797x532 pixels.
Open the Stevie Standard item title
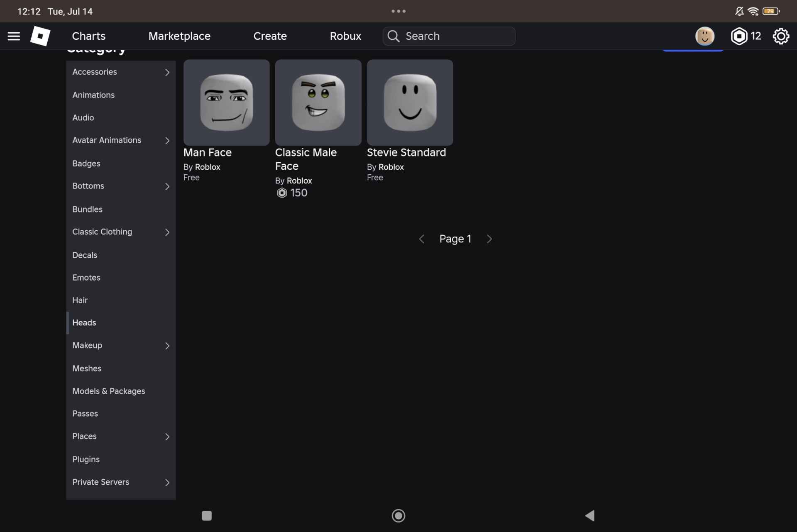pyautogui.click(x=406, y=153)
